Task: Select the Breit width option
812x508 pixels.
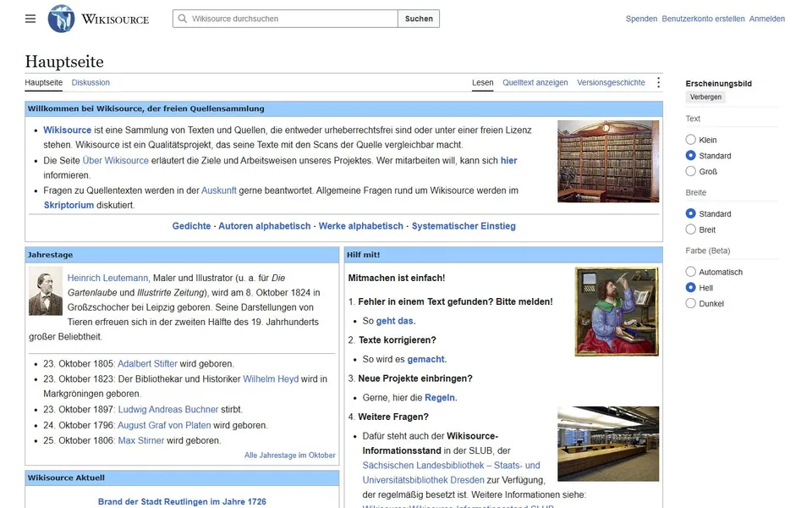Action: pyautogui.click(x=690, y=229)
